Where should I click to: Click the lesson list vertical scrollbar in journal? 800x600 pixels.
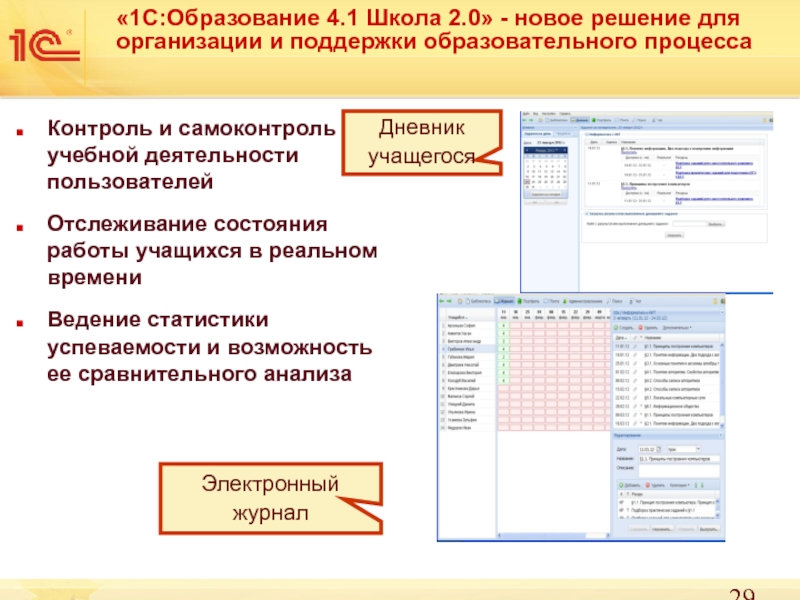coord(722,385)
